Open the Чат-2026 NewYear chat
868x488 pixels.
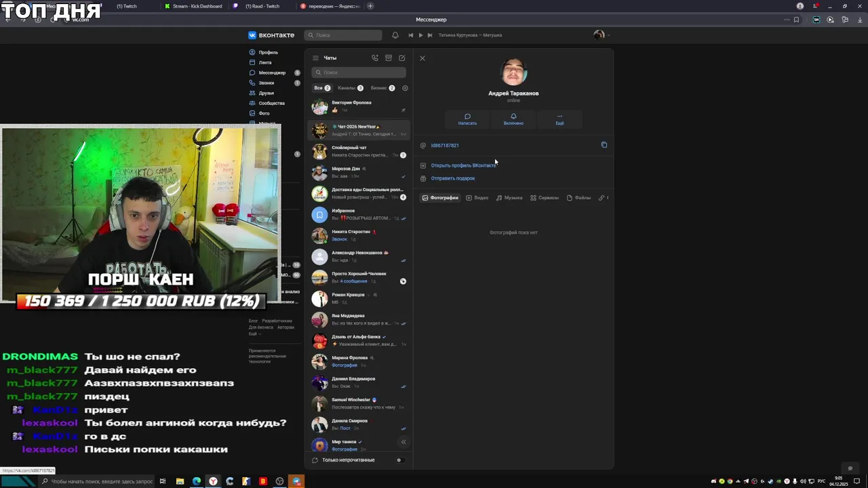[359, 130]
